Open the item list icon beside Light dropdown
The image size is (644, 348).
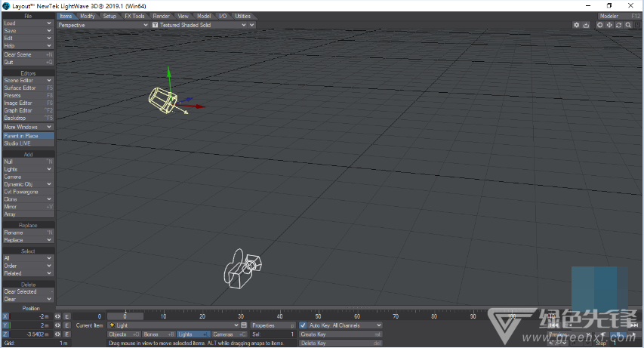tap(244, 325)
